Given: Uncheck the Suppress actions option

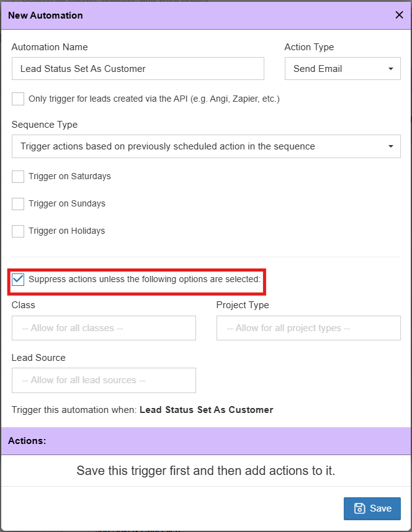Looking at the screenshot, I should [18, 279].
